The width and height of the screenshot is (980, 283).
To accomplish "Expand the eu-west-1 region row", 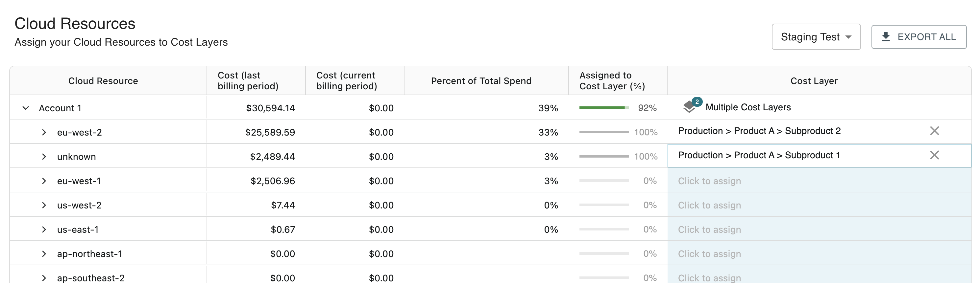I will click(44, 181).
